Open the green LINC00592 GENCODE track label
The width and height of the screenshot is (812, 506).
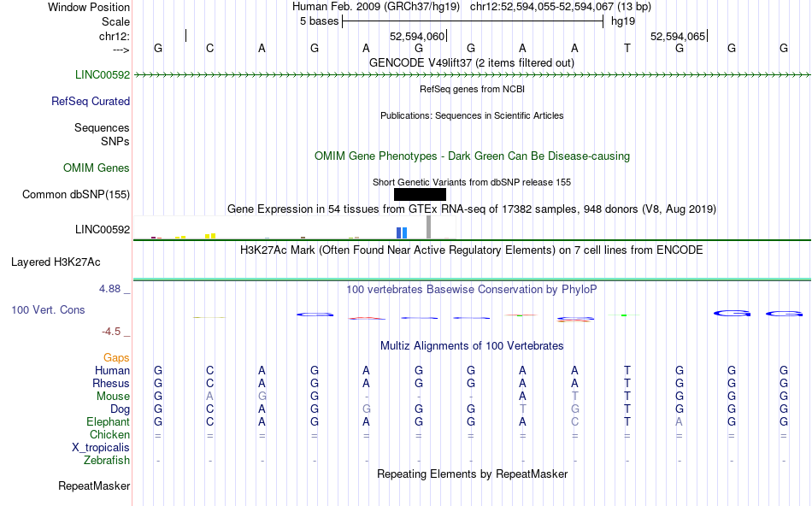click(x=103, y=74)
